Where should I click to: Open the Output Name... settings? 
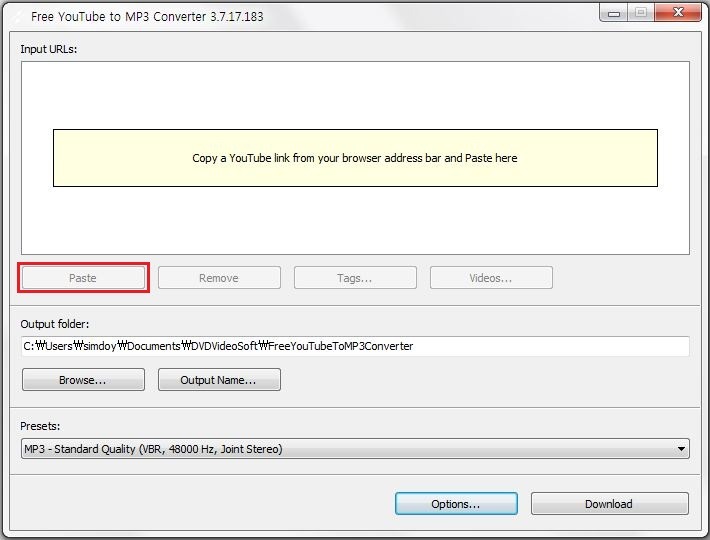click(x=218, y=380)
